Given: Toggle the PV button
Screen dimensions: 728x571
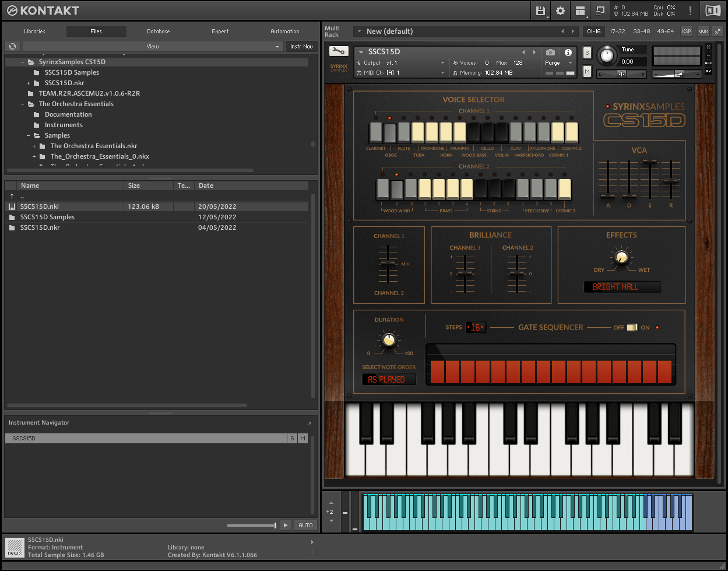Looking at the screenshot, I should (x=709, y=71).
